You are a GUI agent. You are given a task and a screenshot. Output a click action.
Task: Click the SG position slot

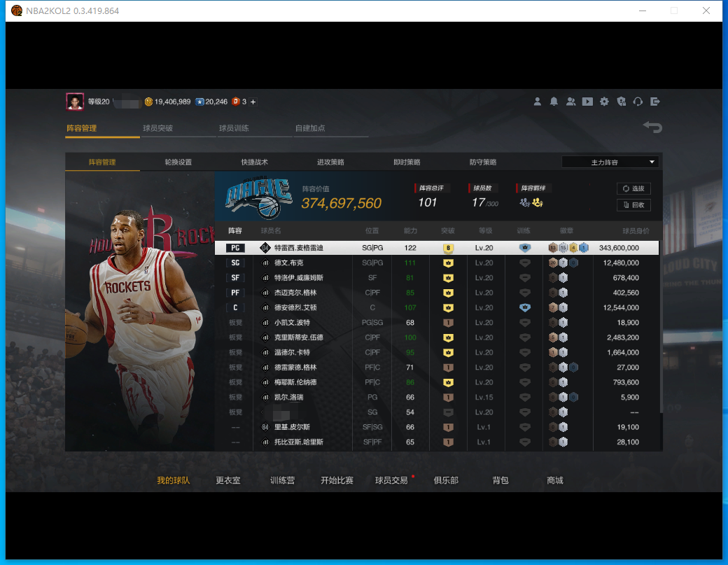click(x=235, y=263)
